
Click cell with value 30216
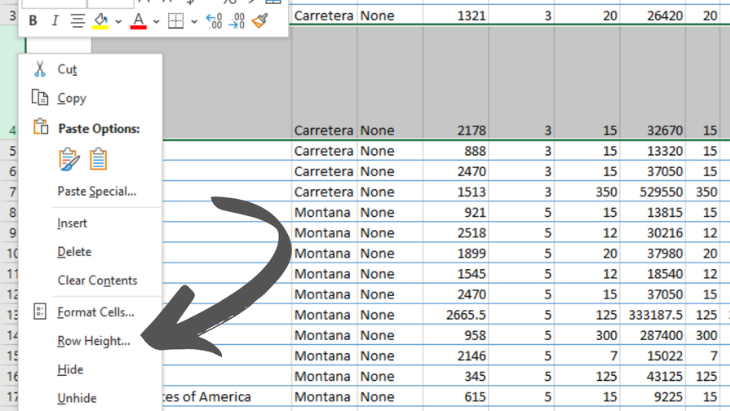(652, 233)
